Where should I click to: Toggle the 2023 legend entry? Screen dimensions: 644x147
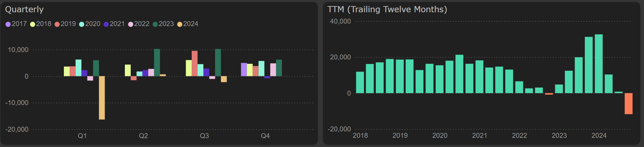tap(163, 24)
